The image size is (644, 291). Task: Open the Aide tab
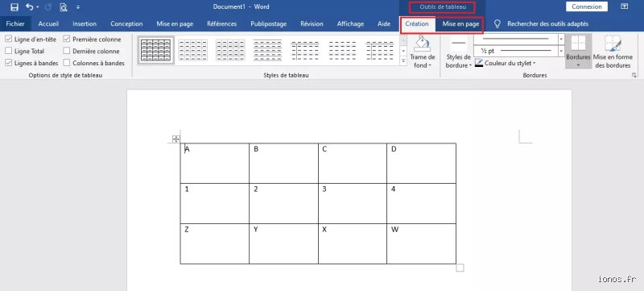click(x=384, y=24)
